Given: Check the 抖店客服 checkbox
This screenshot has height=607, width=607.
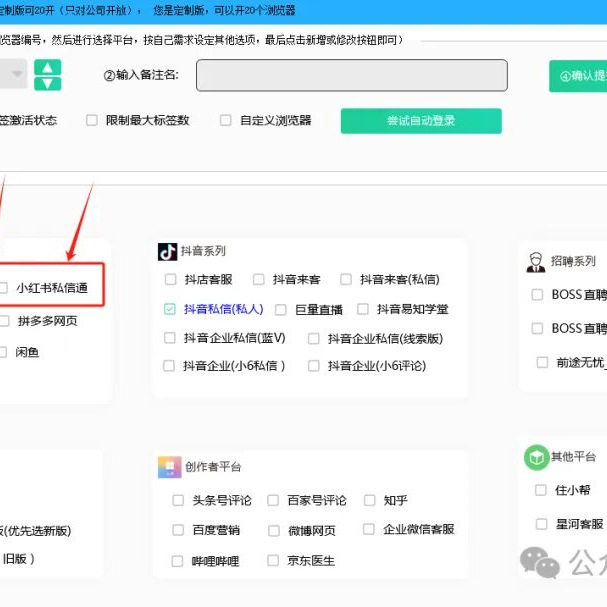Looking at the screenshot, I should [170, 279].
